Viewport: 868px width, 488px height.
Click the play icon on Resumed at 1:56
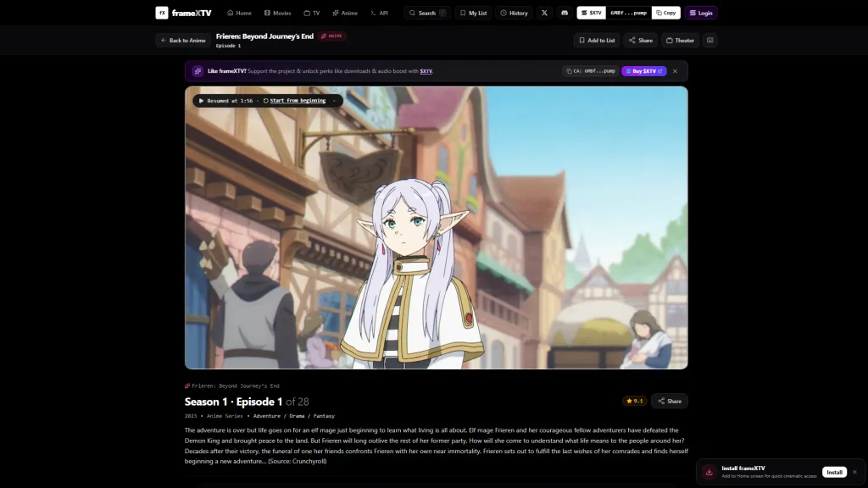click(x=201, y=101)
